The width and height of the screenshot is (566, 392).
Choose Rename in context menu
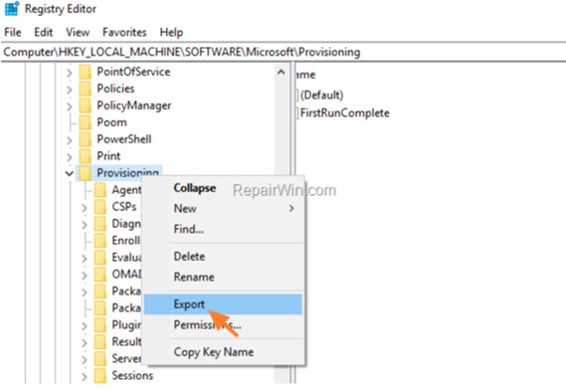[223, 277]
